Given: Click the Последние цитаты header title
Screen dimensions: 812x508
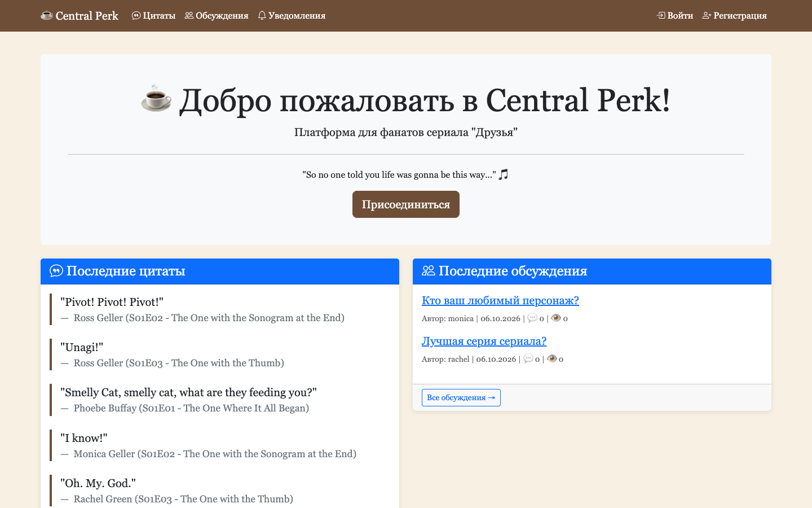Looking at the screenshot, I should coord(126,271).
